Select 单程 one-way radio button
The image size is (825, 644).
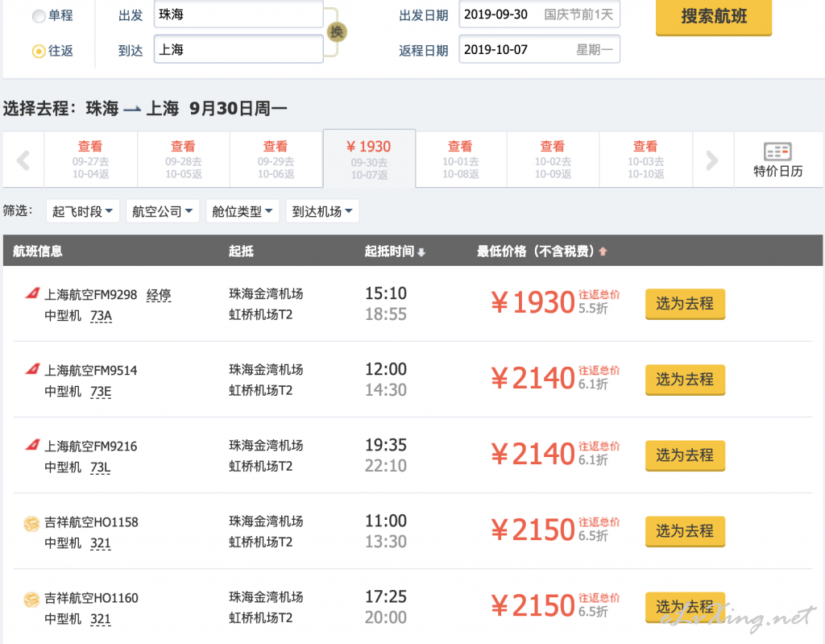pos(39,16)
